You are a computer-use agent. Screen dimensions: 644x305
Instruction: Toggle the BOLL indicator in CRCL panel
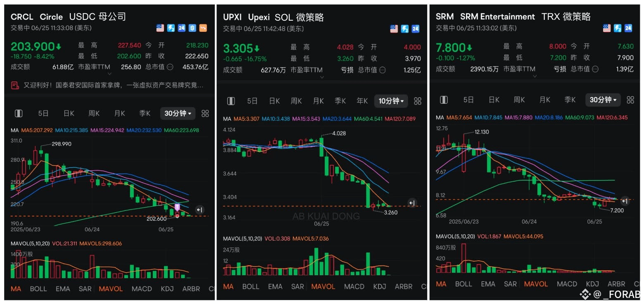[x=38, y=288]
